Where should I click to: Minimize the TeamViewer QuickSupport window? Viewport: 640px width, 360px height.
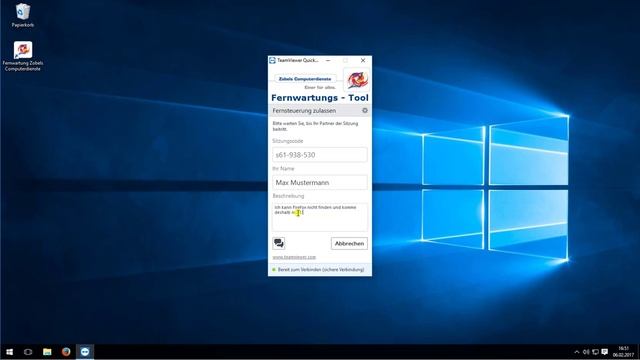[x=328, y=60]
